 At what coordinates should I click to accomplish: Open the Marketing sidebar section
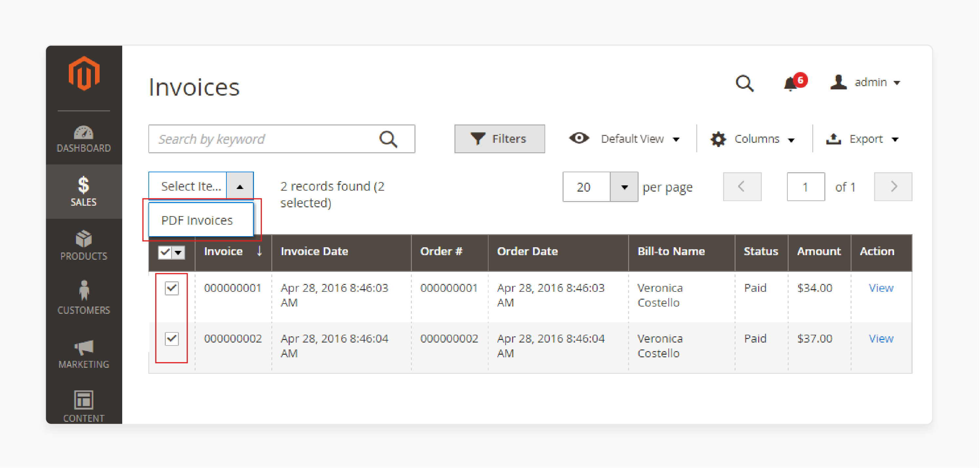click(x=84, y=354)
